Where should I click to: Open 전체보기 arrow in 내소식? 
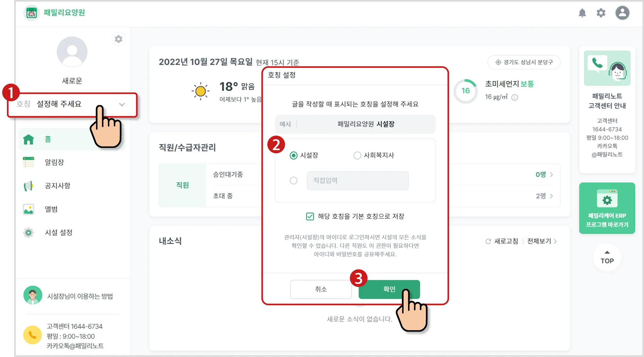point(555,241)
